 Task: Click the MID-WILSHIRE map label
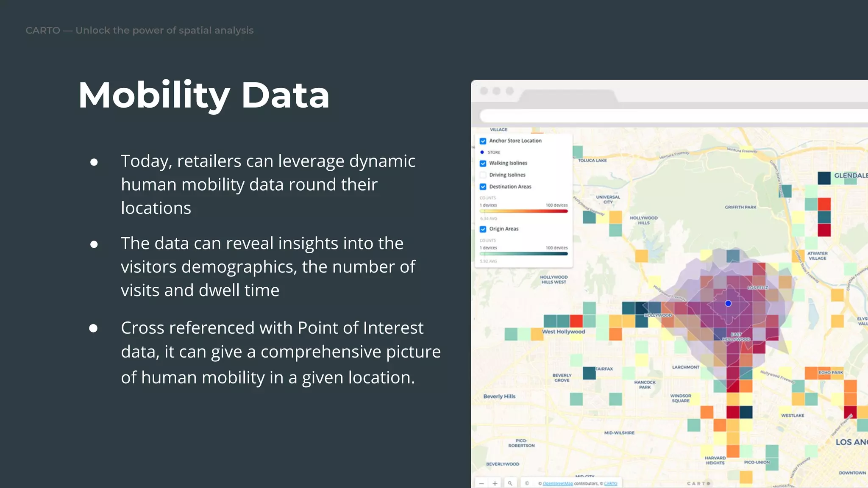[619, 433]
